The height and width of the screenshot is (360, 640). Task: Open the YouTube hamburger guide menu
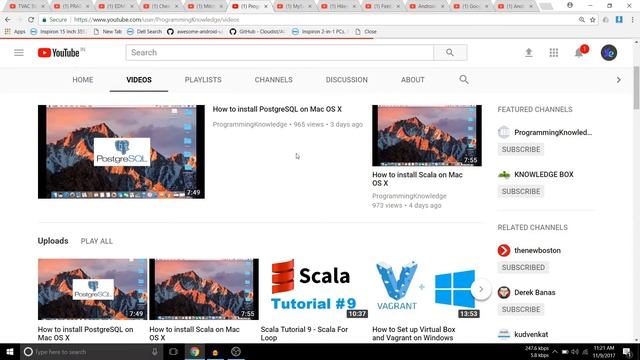(x=19, y=53)
